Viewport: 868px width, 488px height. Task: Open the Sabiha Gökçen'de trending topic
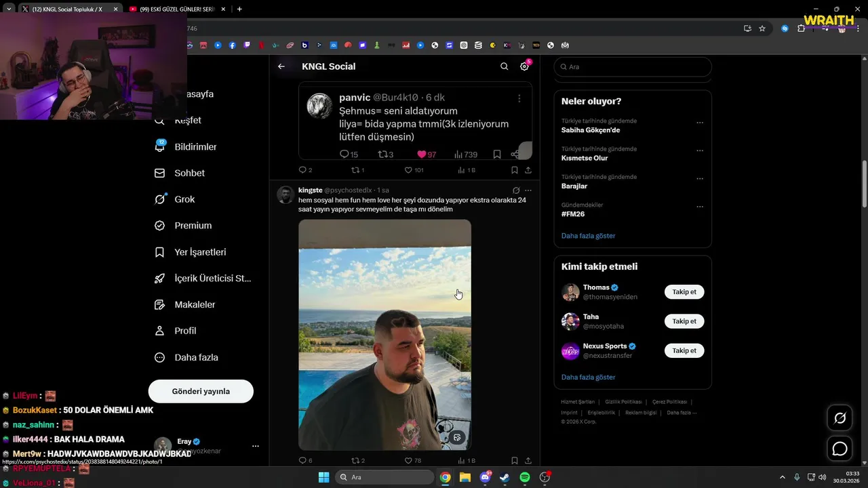[x=591, y=130]
